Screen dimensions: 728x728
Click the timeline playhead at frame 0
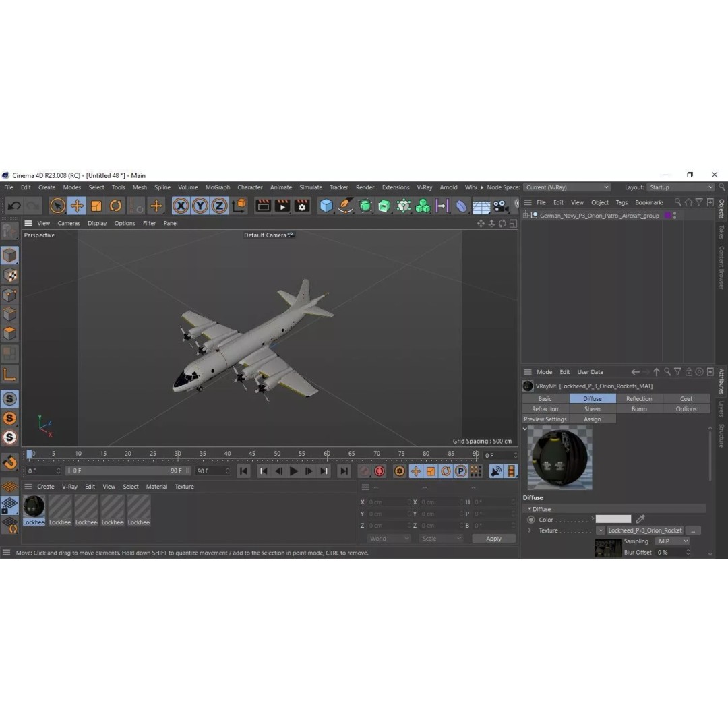(x=30, y=454)
